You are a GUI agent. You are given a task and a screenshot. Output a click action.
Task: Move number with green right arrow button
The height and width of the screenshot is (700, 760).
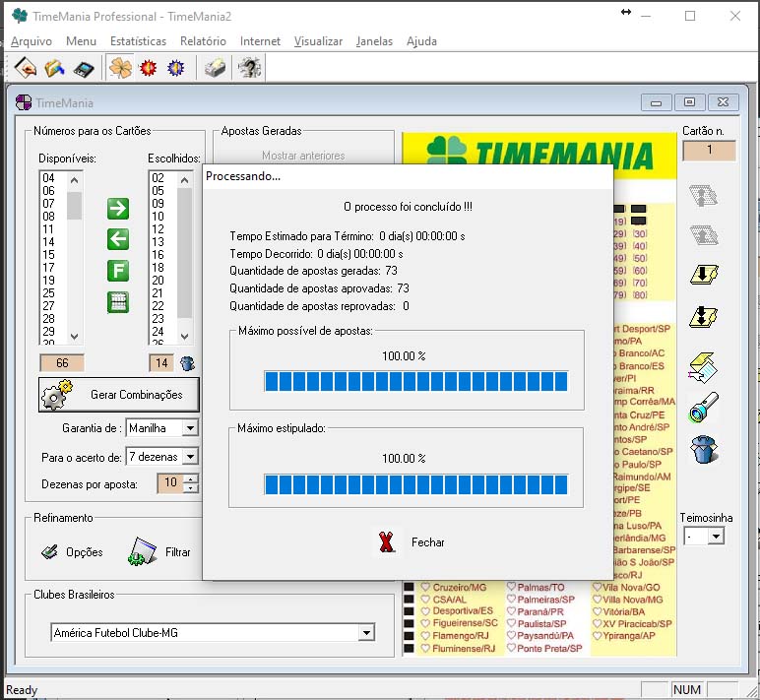coord(118,209)
